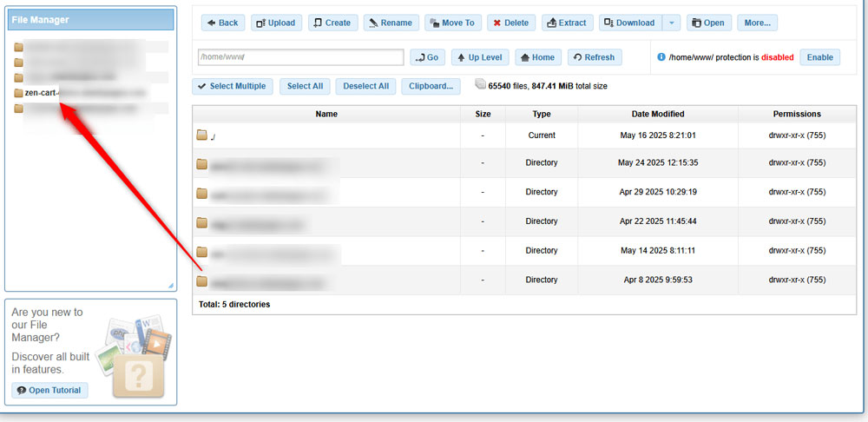
Task: Click the Create button
Action: pos(332,23)
